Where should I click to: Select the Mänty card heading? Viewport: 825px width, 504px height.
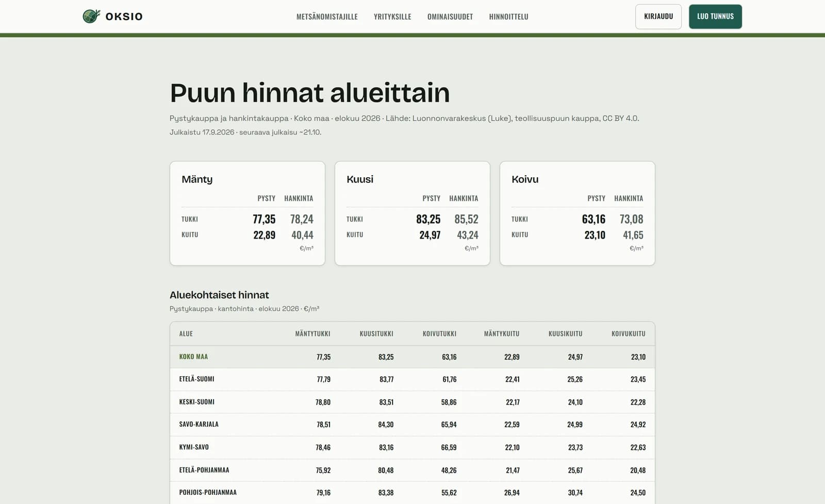(x=197, y=179)
